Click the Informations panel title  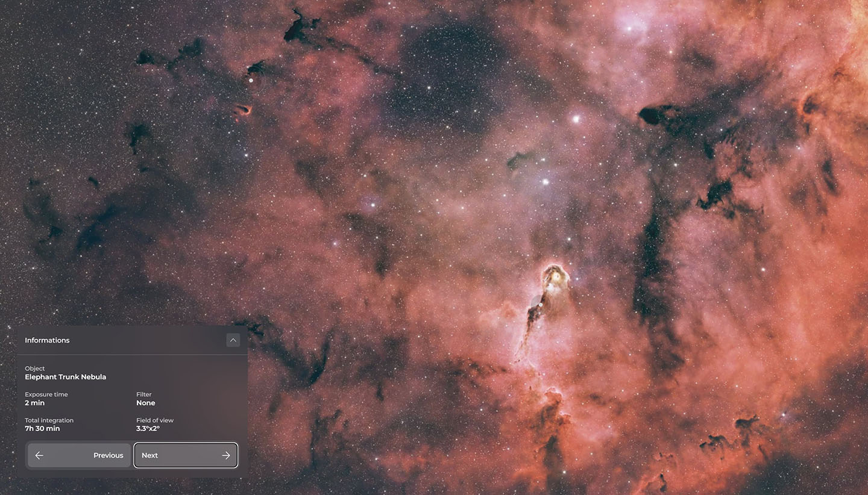point(47,340)
